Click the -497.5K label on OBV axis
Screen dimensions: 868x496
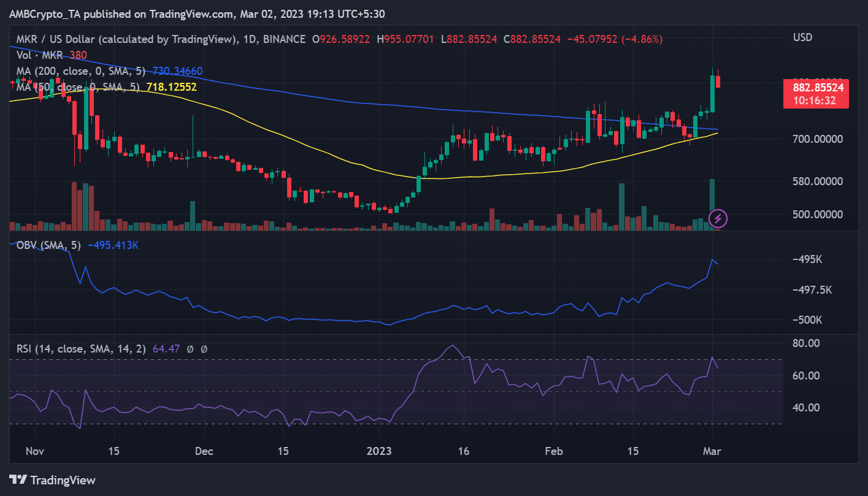[x=812, y=289]
